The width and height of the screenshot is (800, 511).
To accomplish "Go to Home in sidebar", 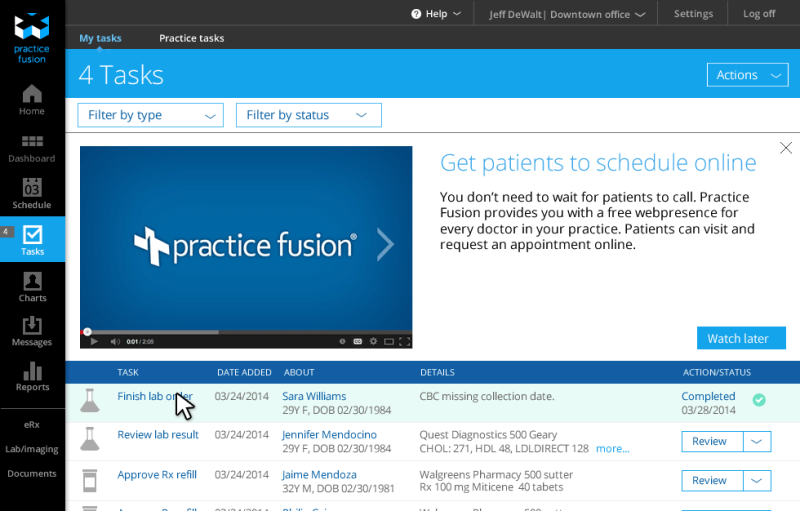I will click(x=32, y=100).
